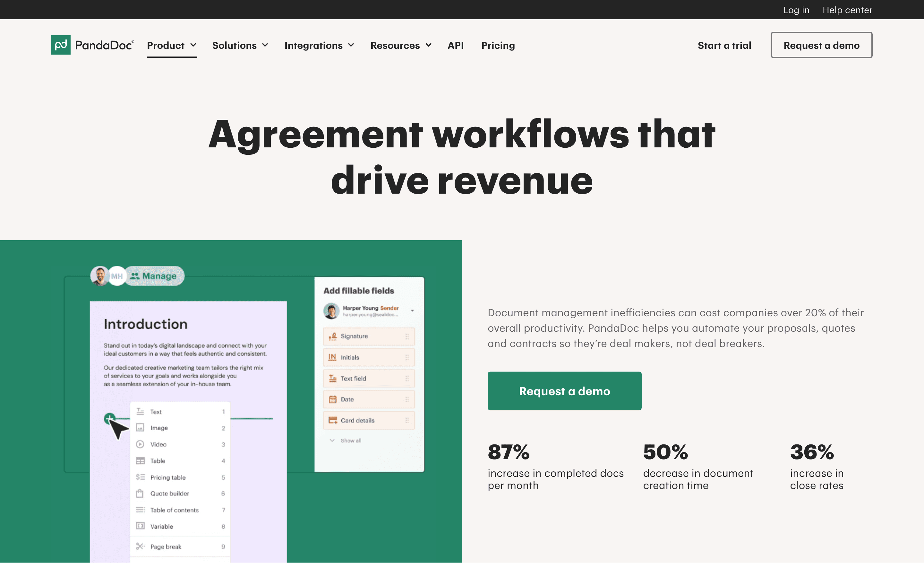Choose the Text block icon

pos(140,412)
